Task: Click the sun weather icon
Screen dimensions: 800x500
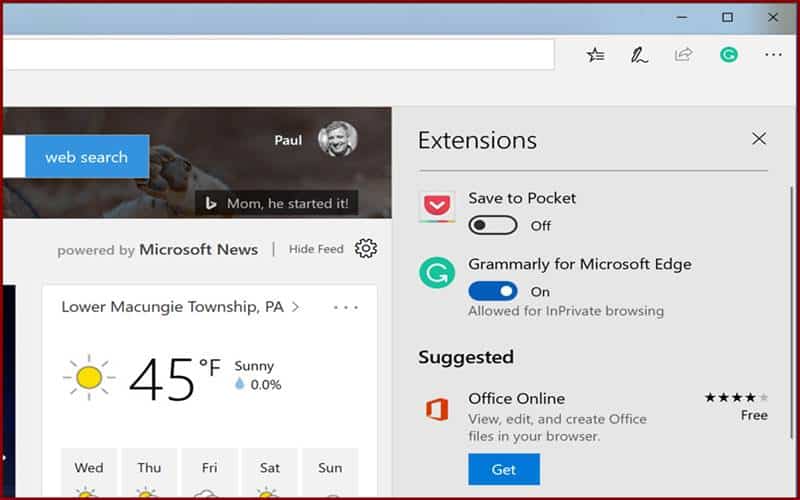Action: tap(89, 378)
